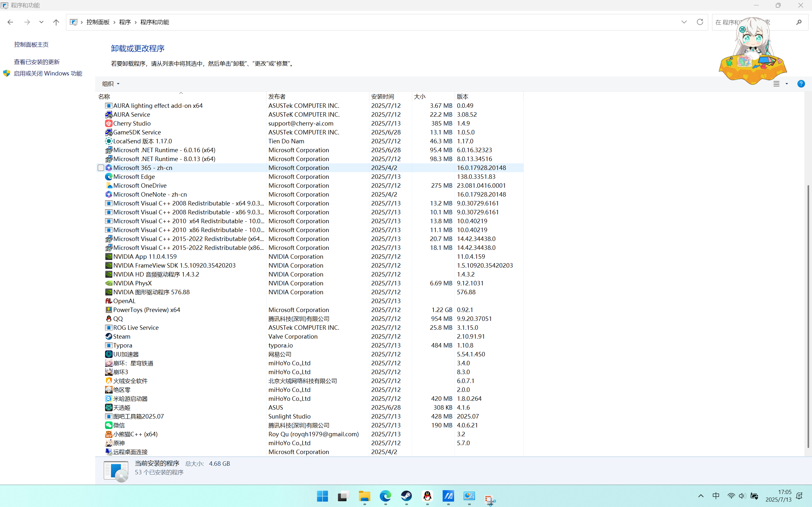Toggle the 中 input method indicator
Screen dimensions: 812x507
pyautogui.click(x=716, y=496)
